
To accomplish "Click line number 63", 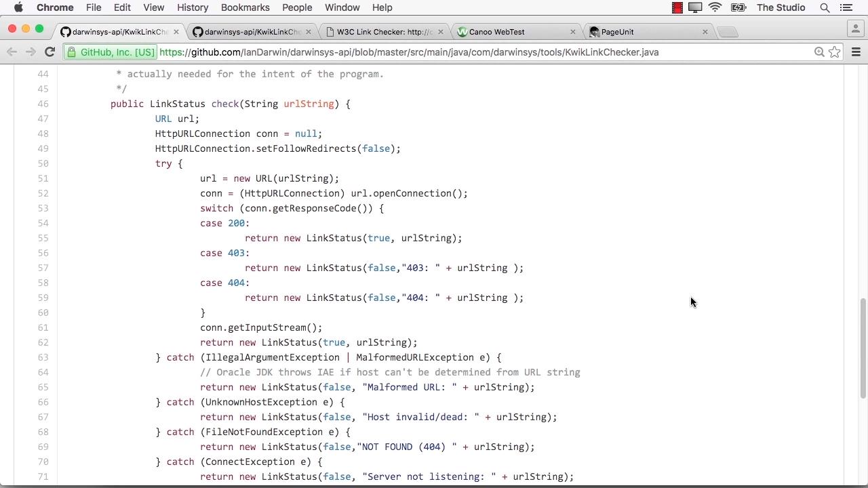I will tap(43, 357).
